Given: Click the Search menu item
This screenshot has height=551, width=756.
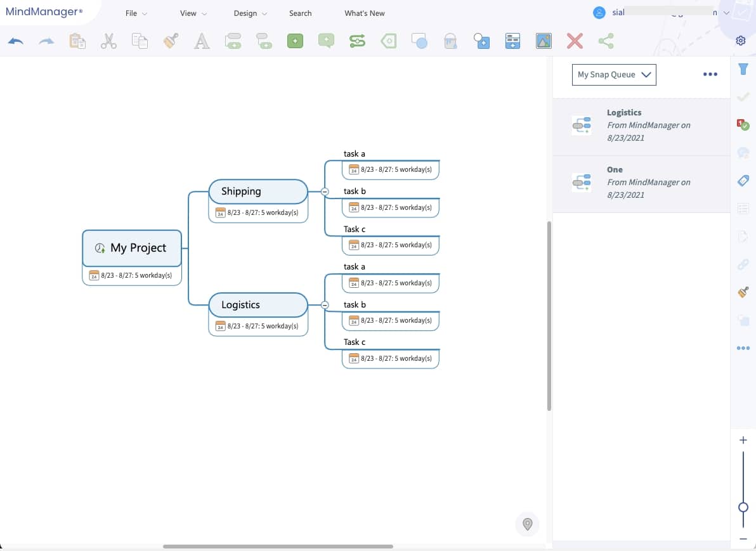Looking at the screenshot, I should coord(301,13).
